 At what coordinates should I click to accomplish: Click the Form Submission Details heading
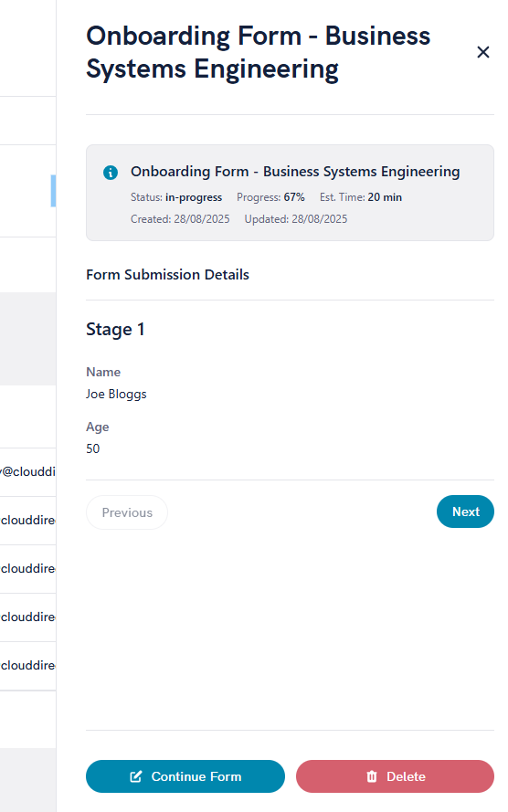point(167,274)
